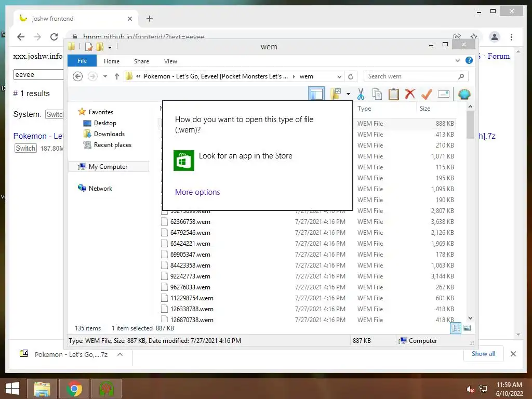Switch to the Details view icon in the status bar
Screen dimensions: 532x399
[x=456, y=328]
